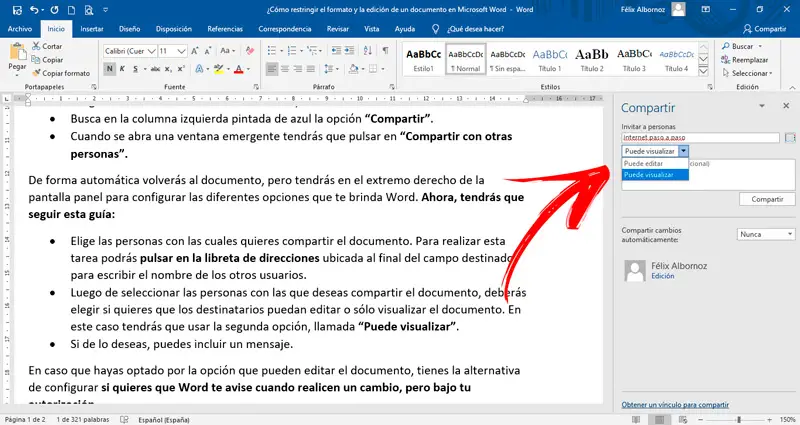
Task: Open the address book icon beside invite field
Action: 790,137
